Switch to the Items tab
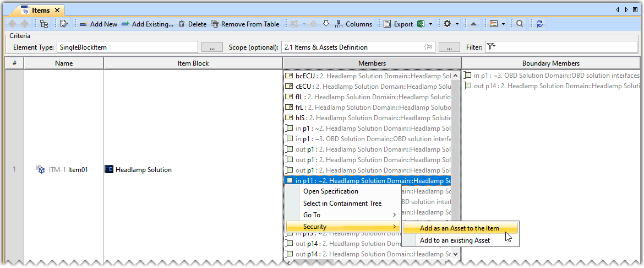This screenshot has height=268, width=644. coord(40,10)
